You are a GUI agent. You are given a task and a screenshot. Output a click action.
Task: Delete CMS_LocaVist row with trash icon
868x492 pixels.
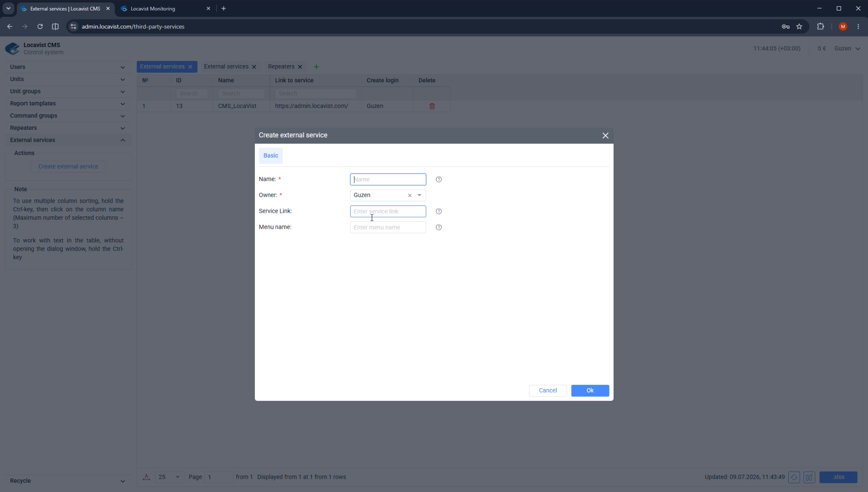click(x=432, y=106)
